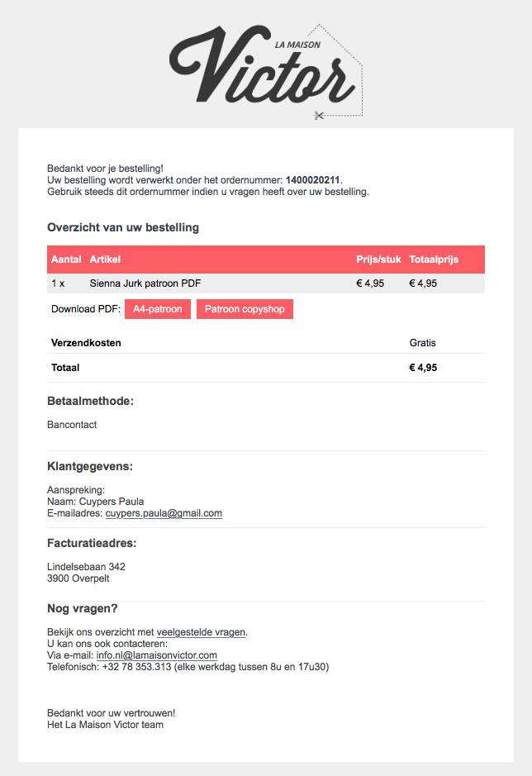The width and height of the screenshot is (532, 776).
Task: Click the Totaalprijs column header
Action: (x=434, y=259)
